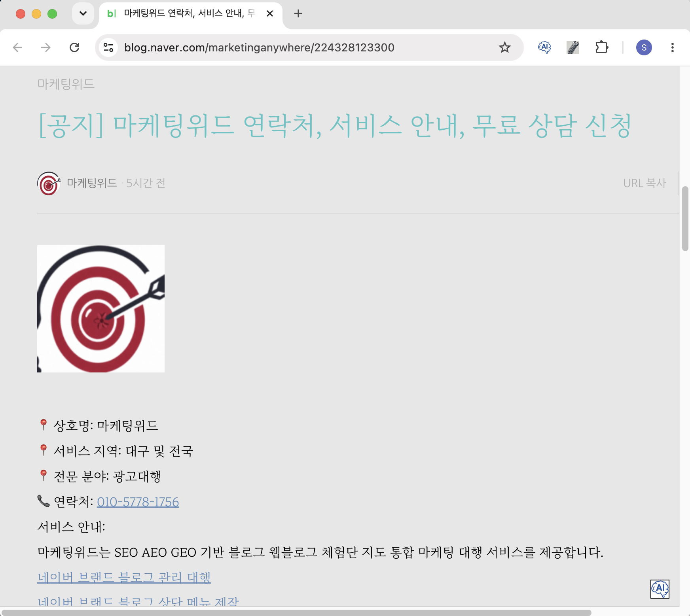Screen dimensions: 690x616
Task: Click the vertical page scrollbar thumb
Action: pos(685,218)
